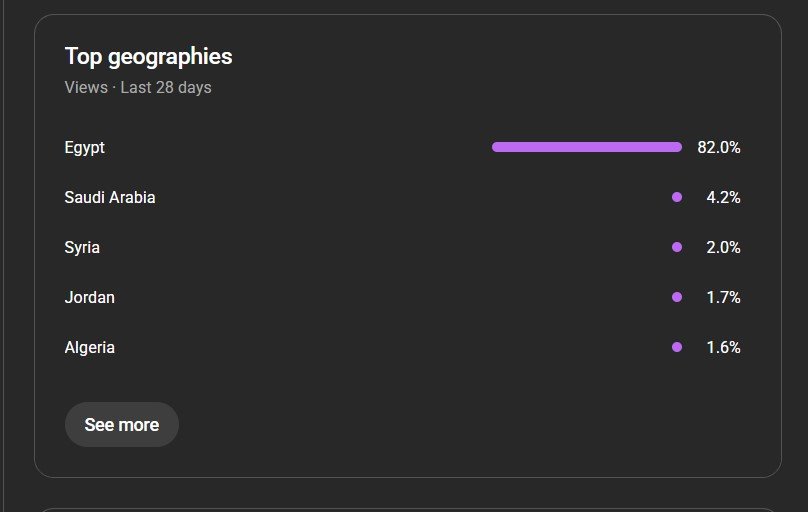The width and height of the screenshot is (808, 512).
Task: Click the Last 28 days period text
Action: (x=166, y=87)
